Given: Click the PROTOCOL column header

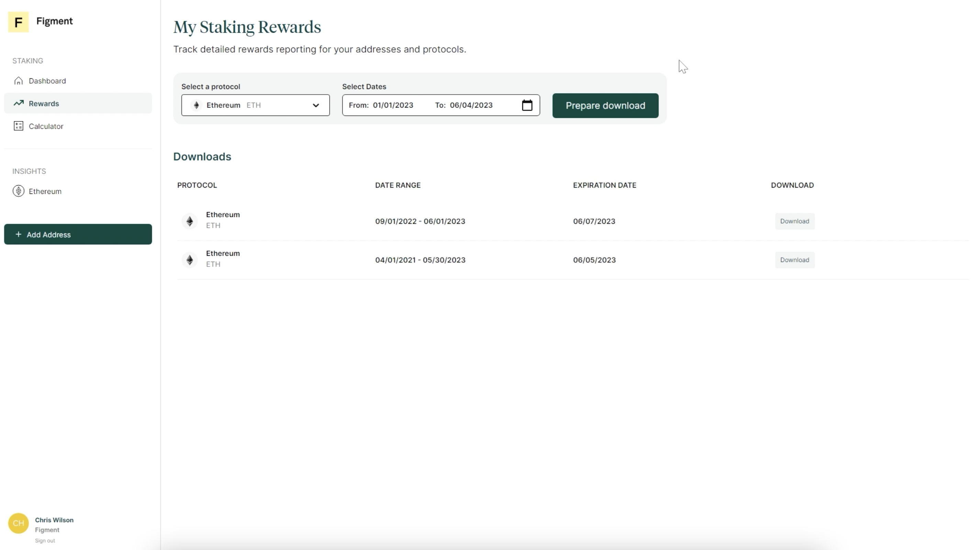Looking at the screenshot, I should pos(197,185).
